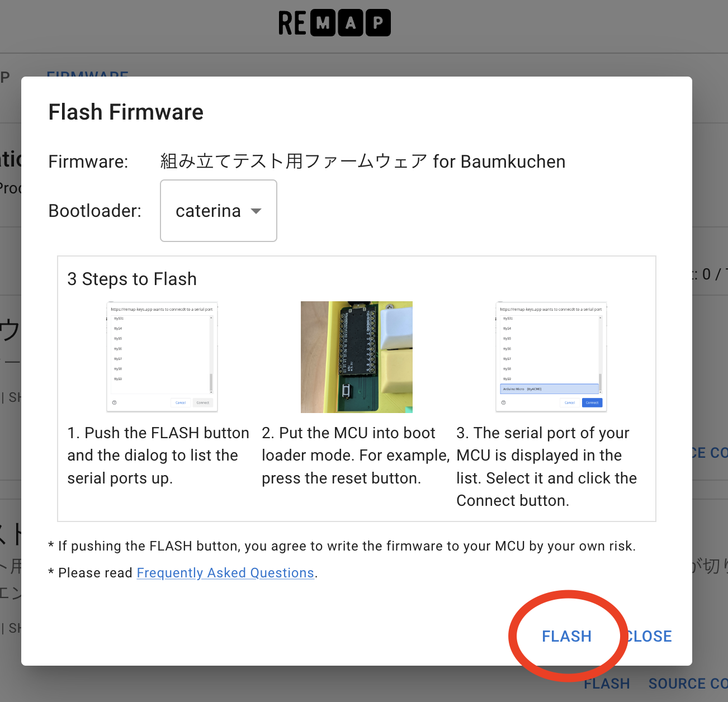Image resolution: width=728 pixels, height=702 pixels.
Task: Click the blue Connect button in step 3 image
Action: (592, 402)
